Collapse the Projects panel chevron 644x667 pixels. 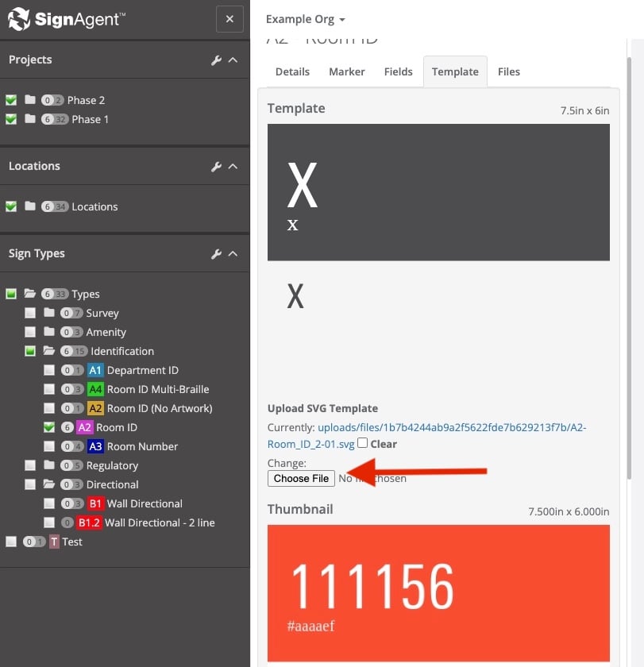click(x=233, y=60)
